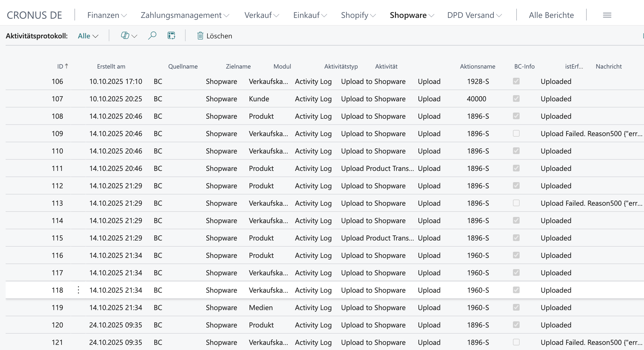This screenshot has width=644, height=350.
Task: Click the Nachricht column header
Action: pos(609,66)
